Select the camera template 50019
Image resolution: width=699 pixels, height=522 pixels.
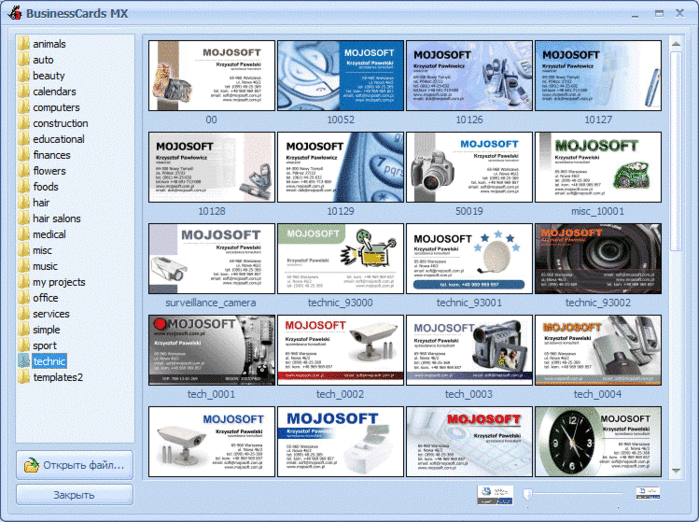(x=469, y=167)
